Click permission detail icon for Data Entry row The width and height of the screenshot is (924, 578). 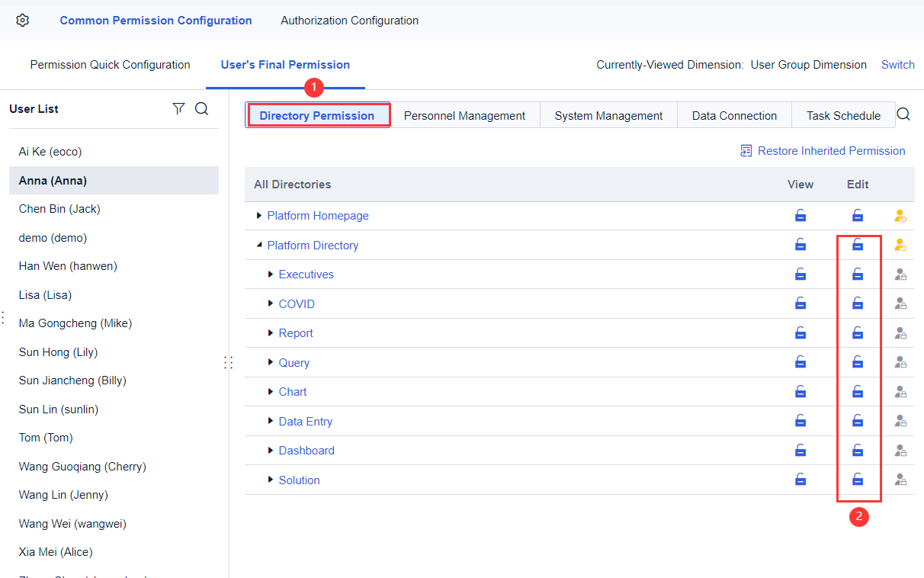[900, 422]
